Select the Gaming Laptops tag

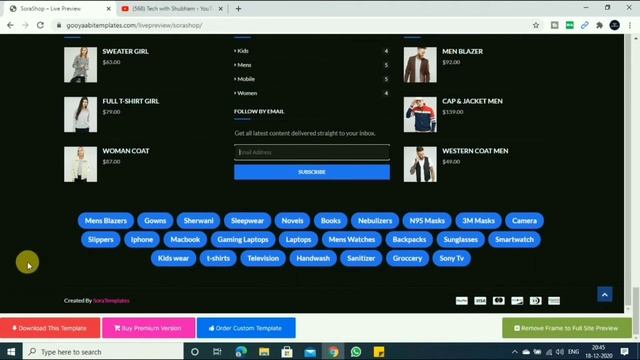tap(243, 240)
